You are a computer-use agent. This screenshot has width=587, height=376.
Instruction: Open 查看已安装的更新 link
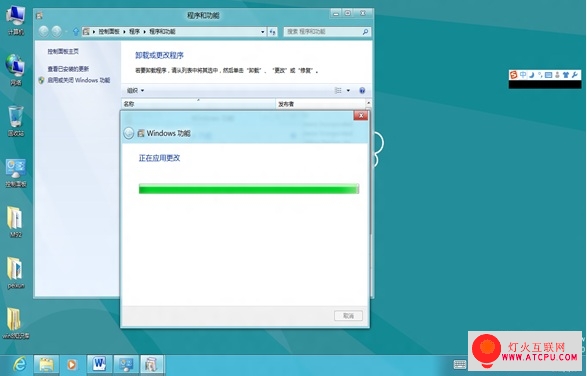point(68,69)
